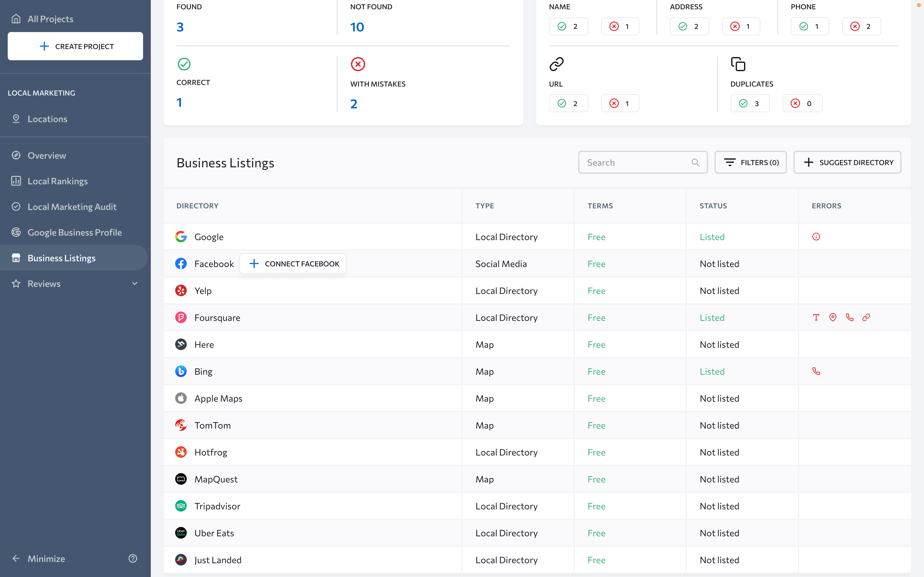This screenshot has width=924, height=577.
Task: Click Bing phone error icon
Action: [816, 371]
